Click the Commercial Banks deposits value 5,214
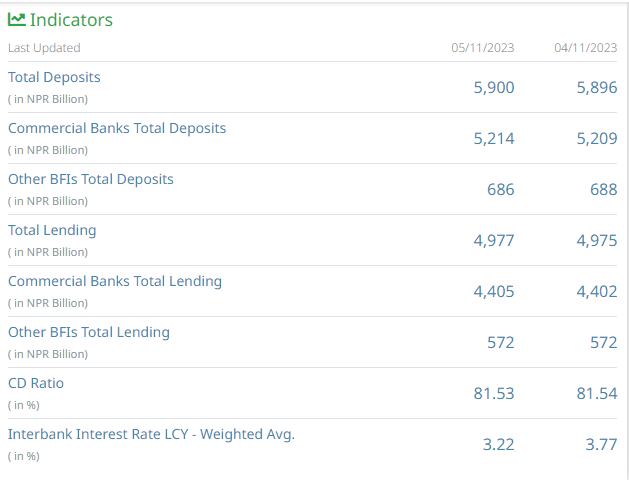The image size is (629, 480). tap(494, 139)
